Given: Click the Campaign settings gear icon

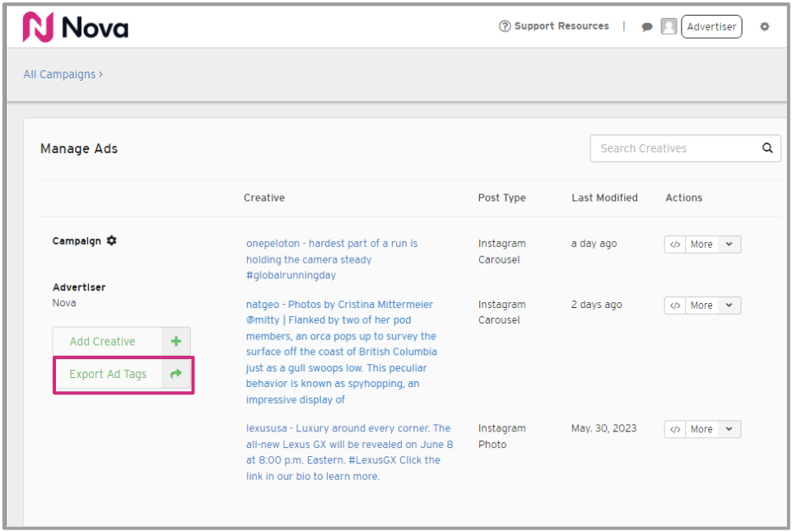Looking at the screenshot, I should pos(112,241).
